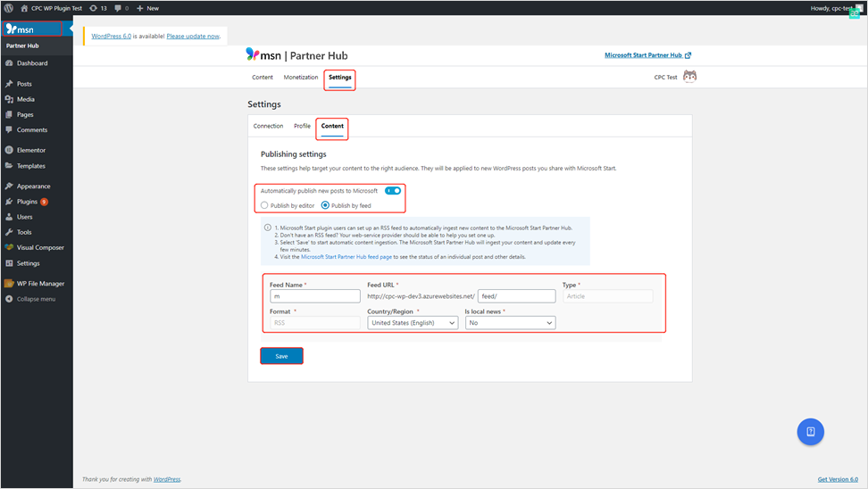The height and width of the screenshot is (489, 868).
Task: Open Dashboard from the sidebar
Action: click(31, 63)
